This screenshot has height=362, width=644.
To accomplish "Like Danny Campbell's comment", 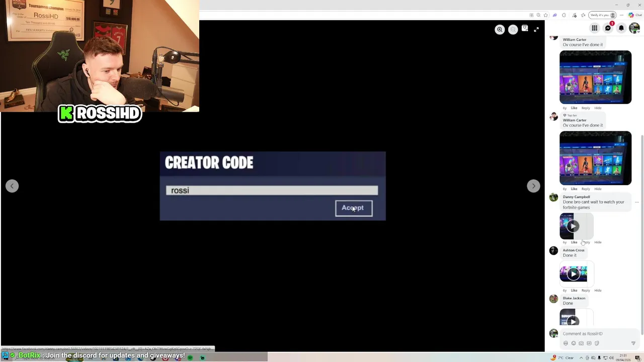I will click(574, 242).
